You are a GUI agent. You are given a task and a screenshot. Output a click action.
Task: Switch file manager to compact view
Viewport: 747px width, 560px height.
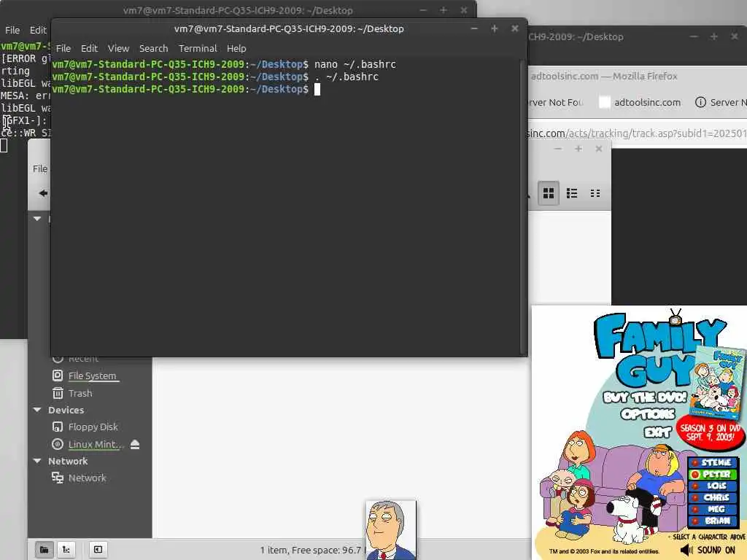pos(595,192)
